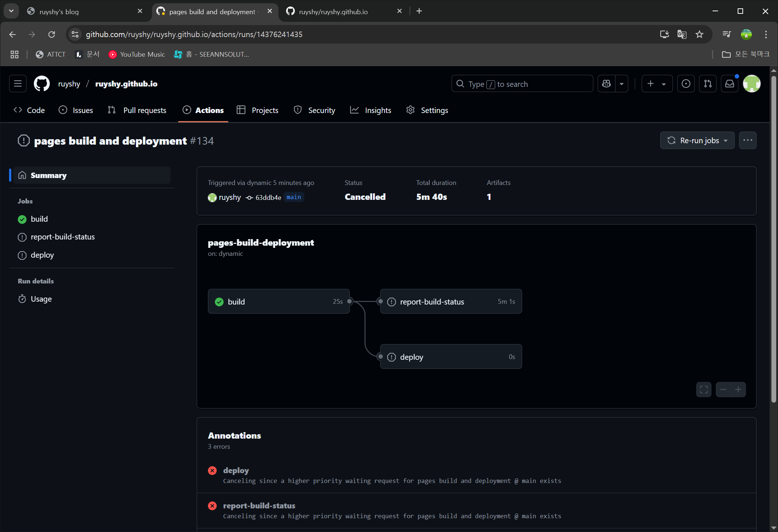778x532 pixels.
Task: Open the YouTube Music bookmark
Action: [137, 54]
